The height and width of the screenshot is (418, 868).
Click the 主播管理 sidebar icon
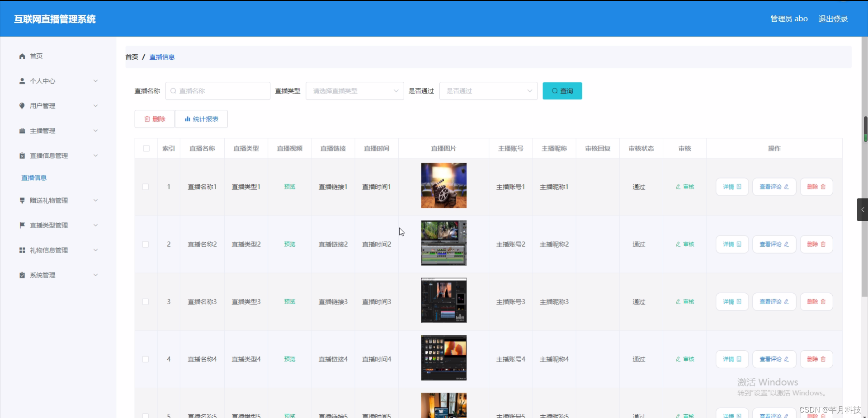click(22, 131)
